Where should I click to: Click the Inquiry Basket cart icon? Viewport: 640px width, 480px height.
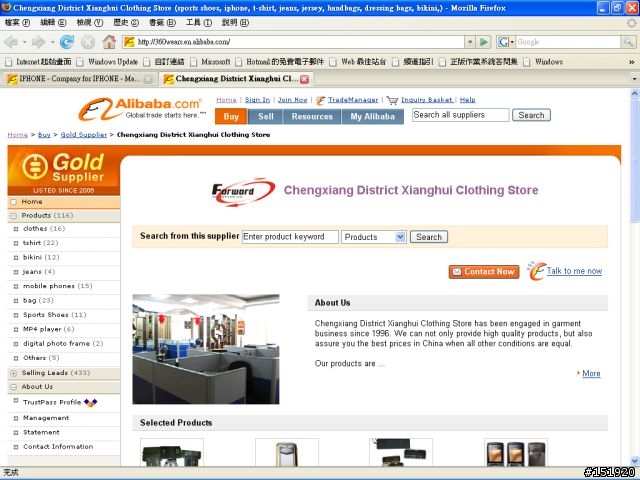pos(392,100)
